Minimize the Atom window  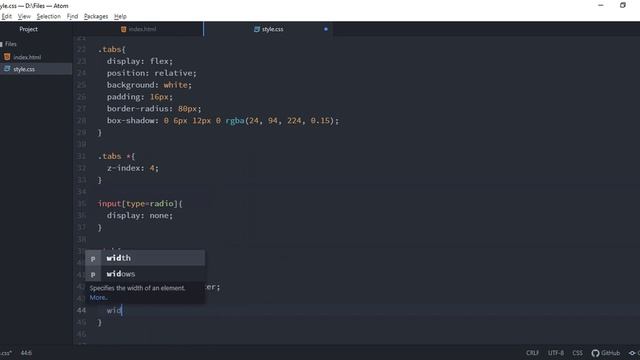click(x=601, y=5)
